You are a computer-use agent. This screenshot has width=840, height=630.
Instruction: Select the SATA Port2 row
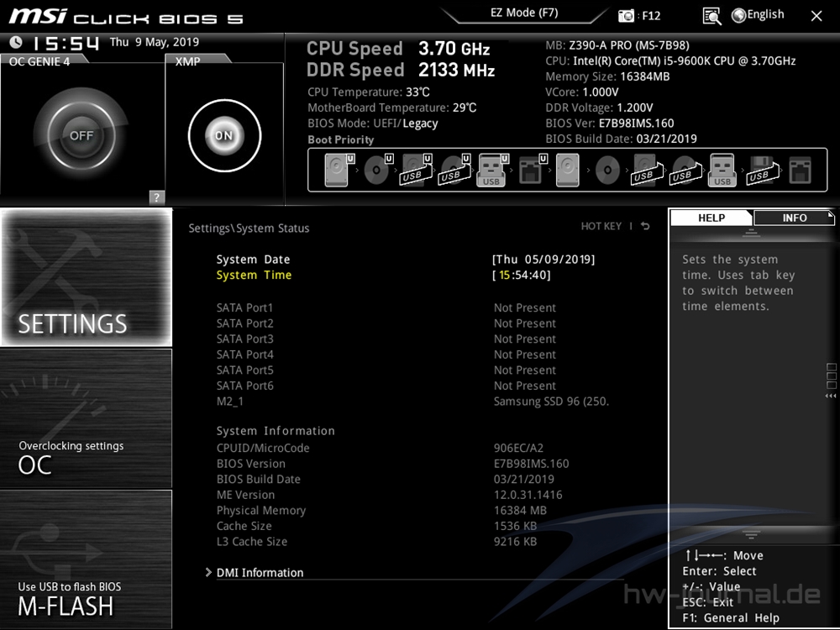coord(386,323)
